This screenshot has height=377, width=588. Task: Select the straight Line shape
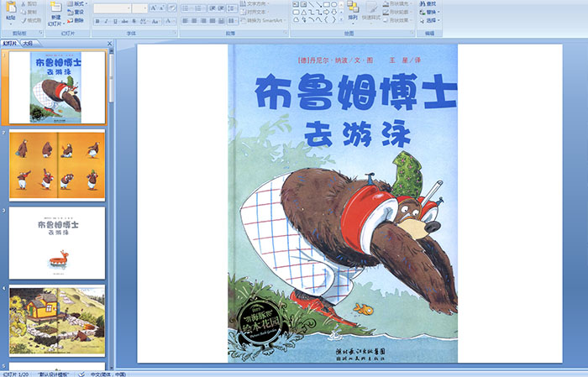click(x=312, y=4)
